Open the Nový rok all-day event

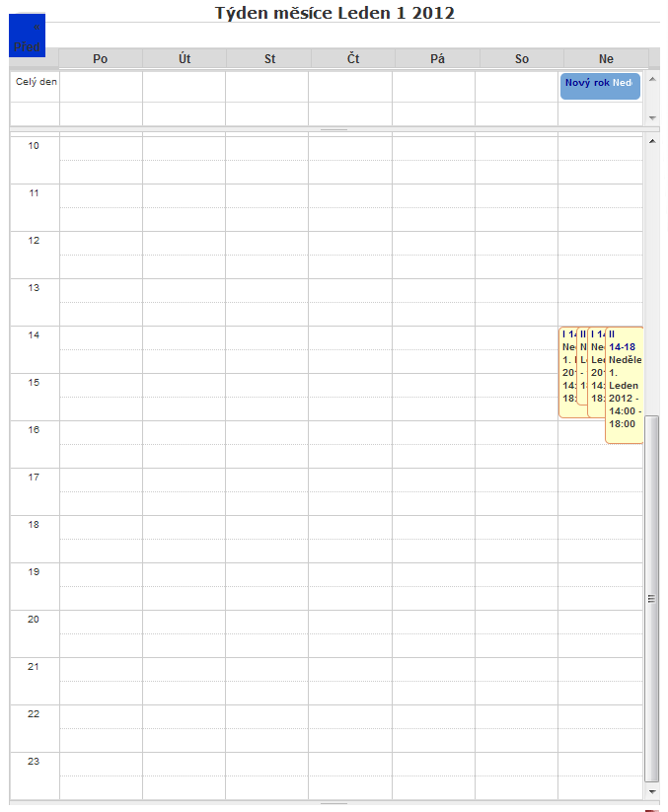point(586,85)
